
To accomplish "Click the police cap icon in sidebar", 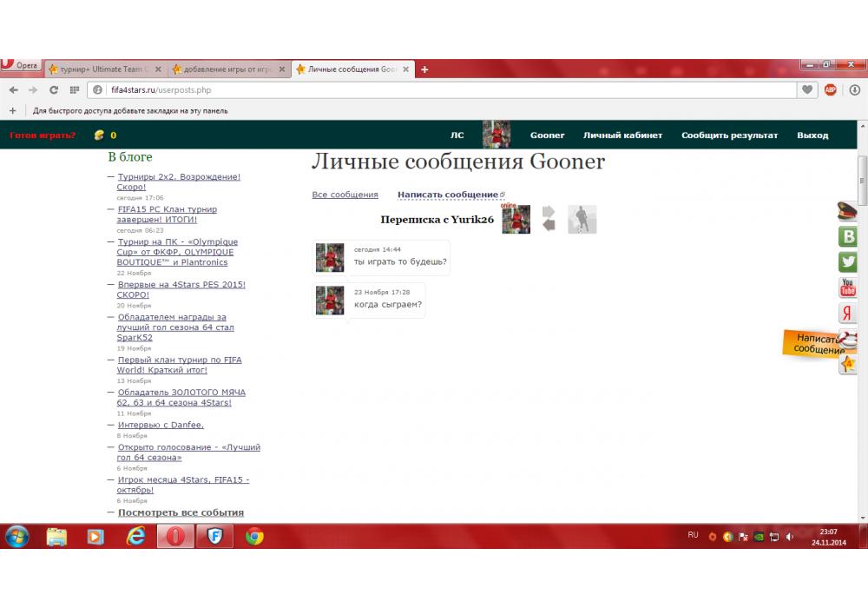I will click(x=847, y=211).
